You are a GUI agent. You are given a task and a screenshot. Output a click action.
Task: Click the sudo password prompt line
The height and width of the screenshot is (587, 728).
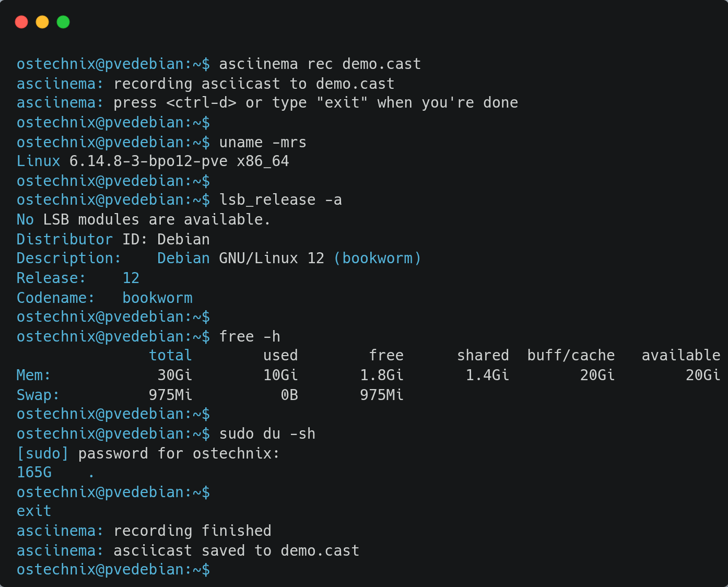(x=147, y=453)
